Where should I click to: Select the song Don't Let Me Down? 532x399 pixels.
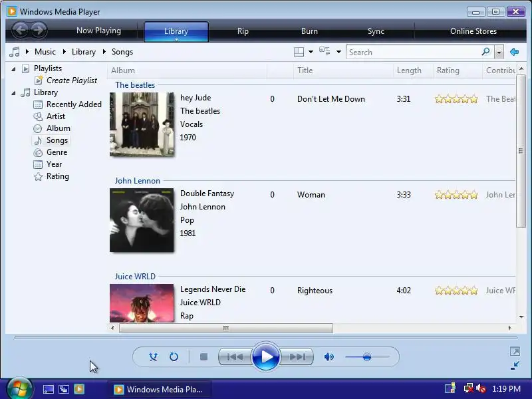tap(331, 99)
